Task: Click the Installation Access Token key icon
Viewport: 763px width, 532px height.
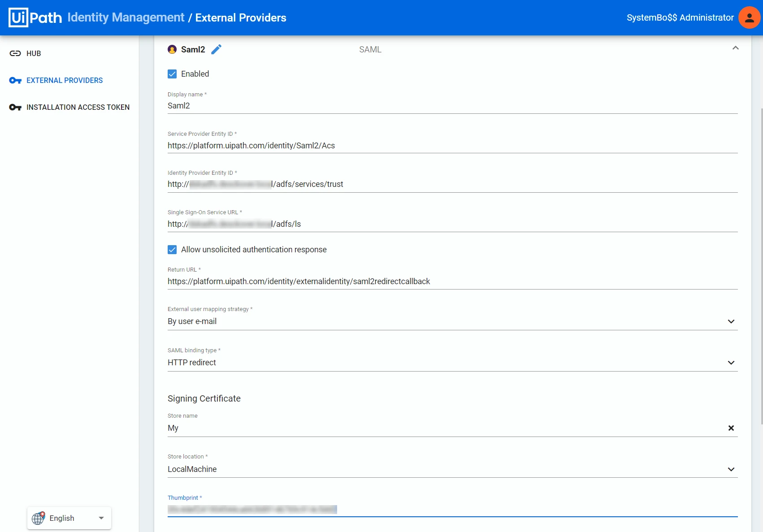Action: 15,107
